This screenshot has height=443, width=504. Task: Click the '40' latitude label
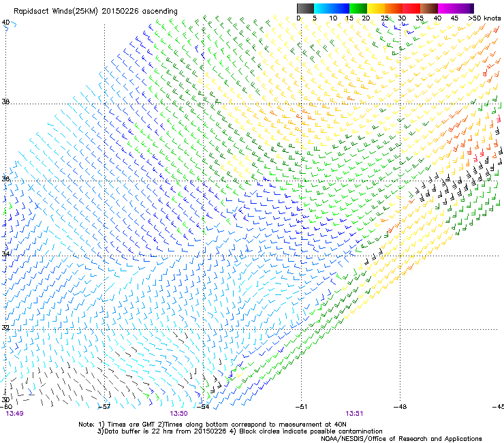pos(5,22)
